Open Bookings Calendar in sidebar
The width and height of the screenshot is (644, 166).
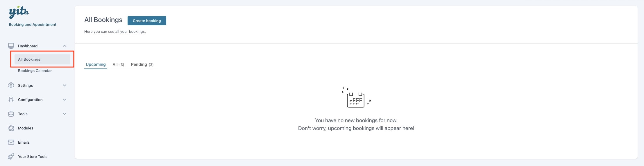click(35, 71)
